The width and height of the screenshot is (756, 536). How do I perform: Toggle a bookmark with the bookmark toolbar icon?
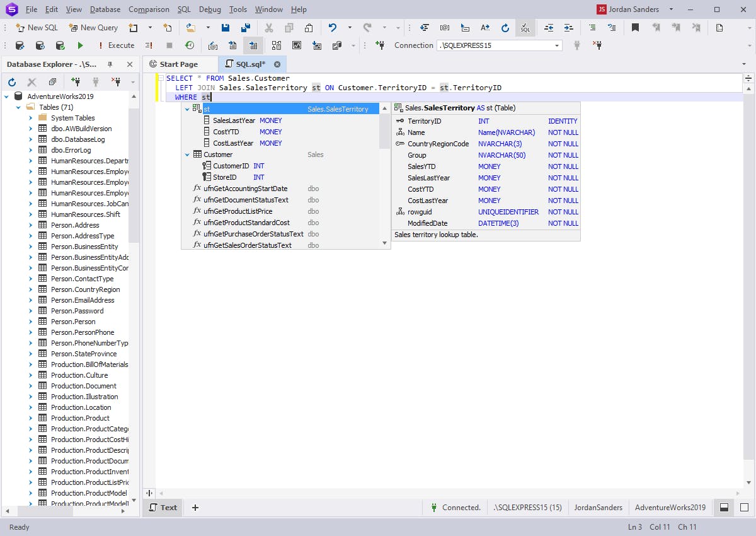635,28
